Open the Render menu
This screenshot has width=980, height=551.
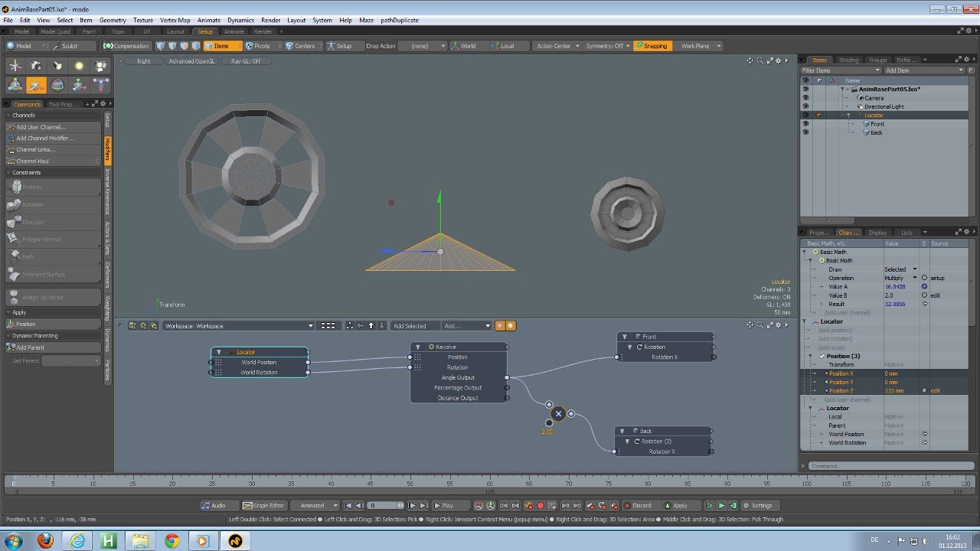[270, 20]
